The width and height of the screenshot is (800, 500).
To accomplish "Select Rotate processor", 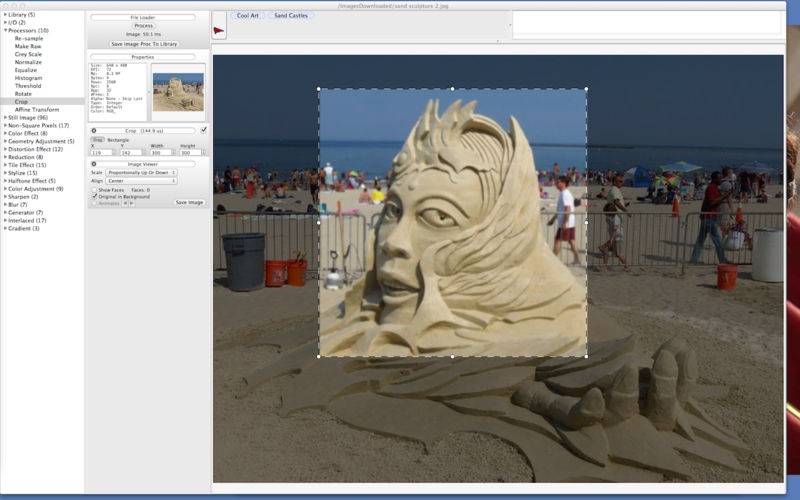I will [x=23, y=94].
